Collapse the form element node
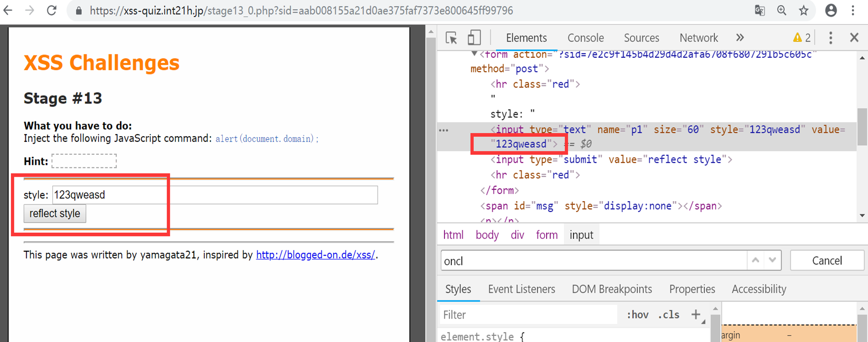Screen dimensions: 868x342 point(474,53)
